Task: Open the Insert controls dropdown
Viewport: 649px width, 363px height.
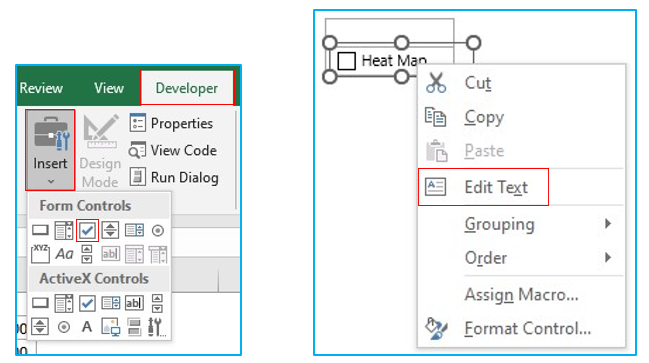Action: coord(50,150)
